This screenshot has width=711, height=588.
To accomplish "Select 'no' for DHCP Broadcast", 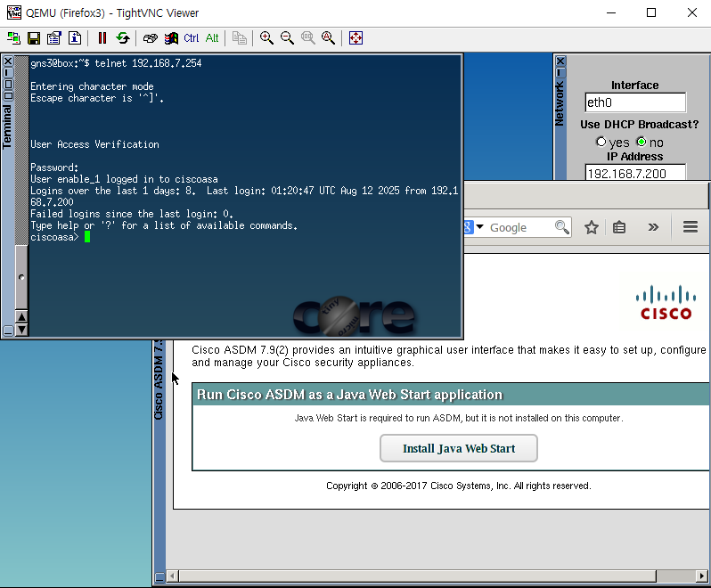I will point(642,142).
